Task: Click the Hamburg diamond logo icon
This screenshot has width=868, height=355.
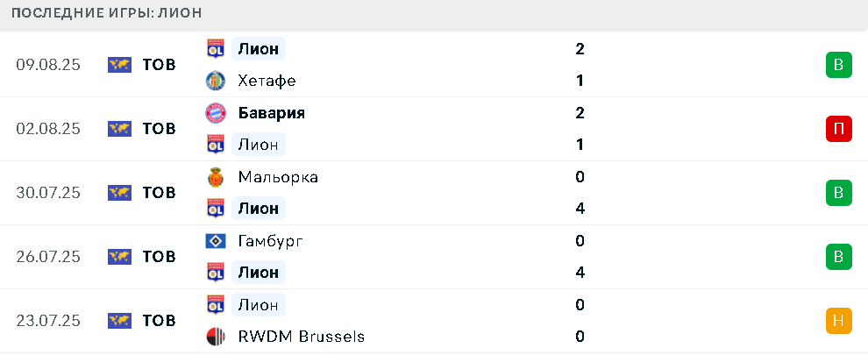Action: pos(216,241)
